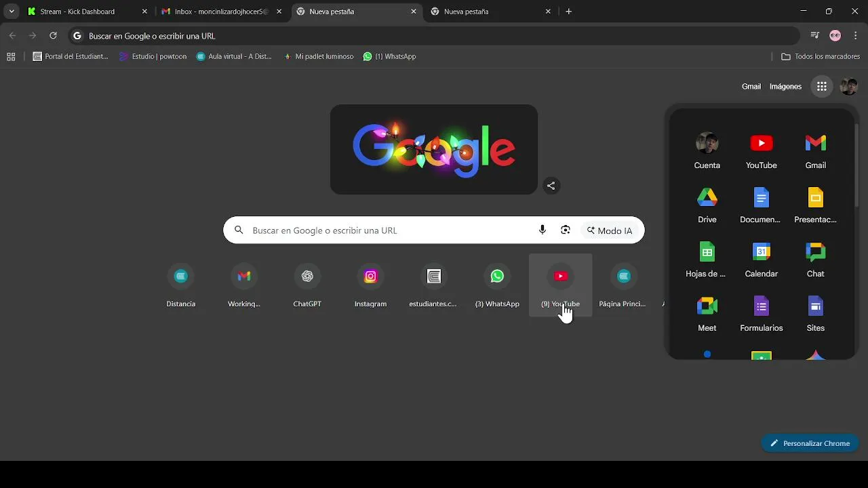Screen dimensions: 868x488
Task: Start voice search with microphone icon
Action: pyautogui.click(x=542, y=230)
